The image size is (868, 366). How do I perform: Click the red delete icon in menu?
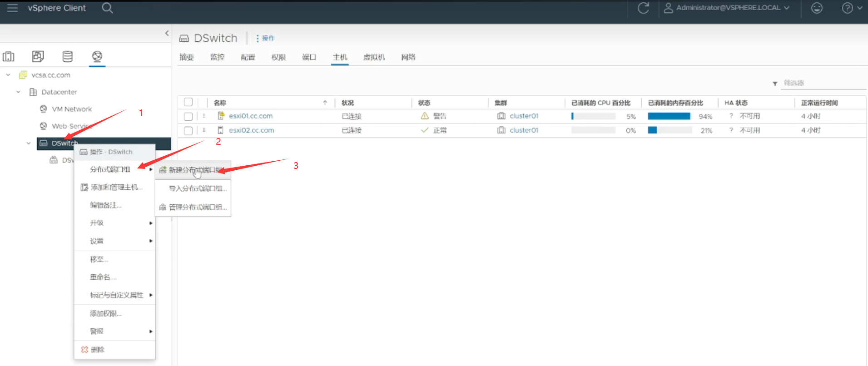pos(84,350)
